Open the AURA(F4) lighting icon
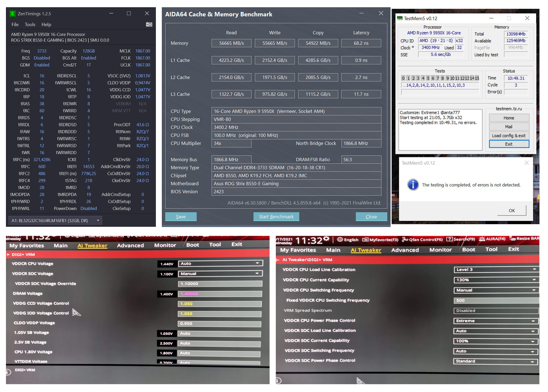The width and height of the screenshot is (548, 392). pos(482,239)
